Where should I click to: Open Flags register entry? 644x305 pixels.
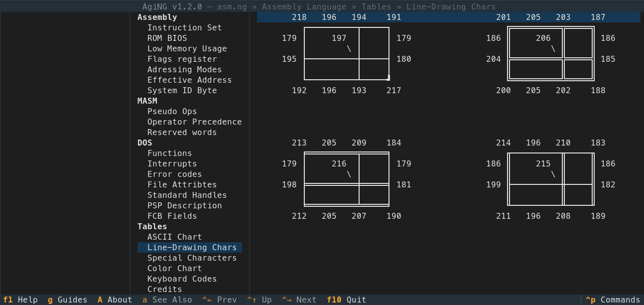(182, 59)
